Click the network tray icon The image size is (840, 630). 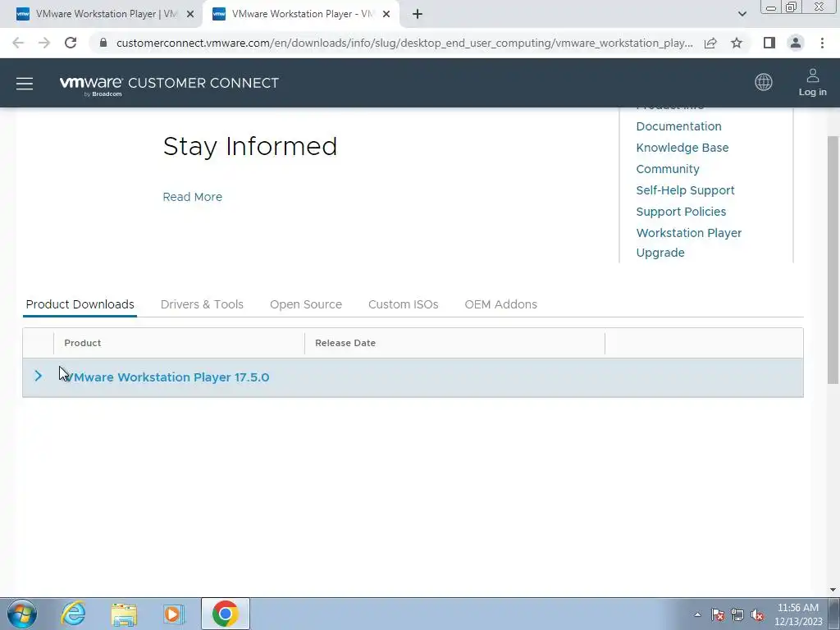(737, 614)
